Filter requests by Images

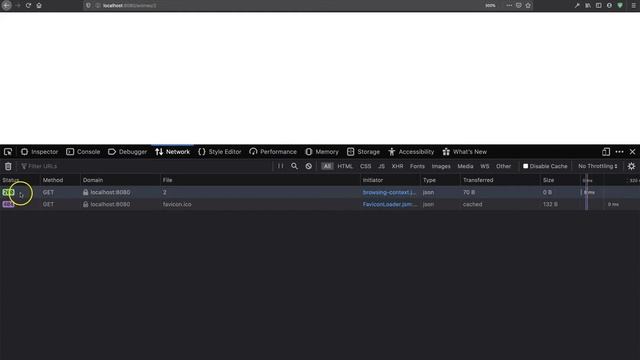click(x=441, y=166)
